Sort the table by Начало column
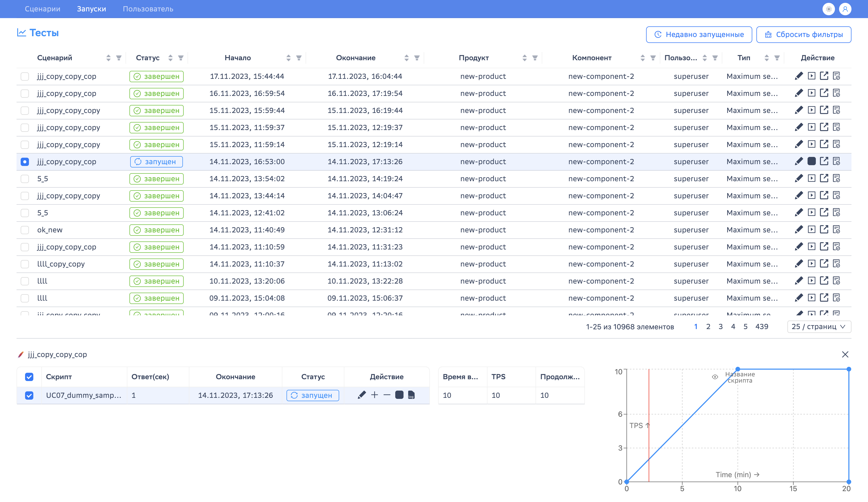The height and width of the screenshot is (502, 868). 288,58
